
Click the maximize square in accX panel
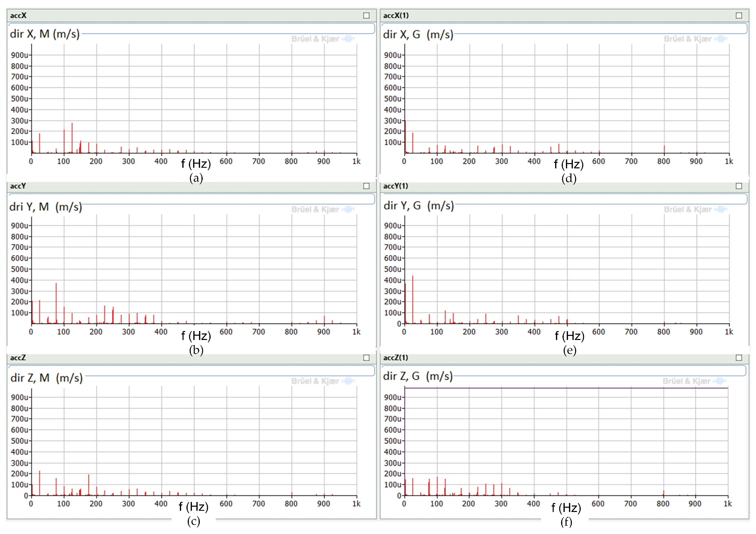tap(366, 15)
